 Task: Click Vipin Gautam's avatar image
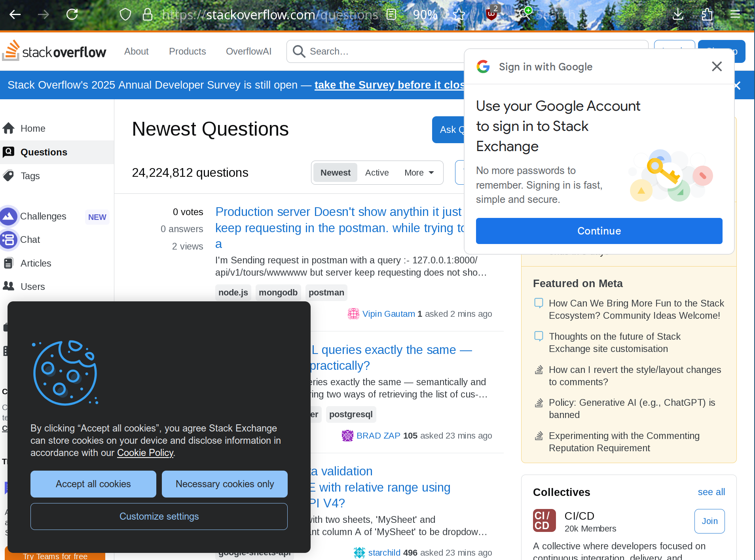tap(353, 314)
